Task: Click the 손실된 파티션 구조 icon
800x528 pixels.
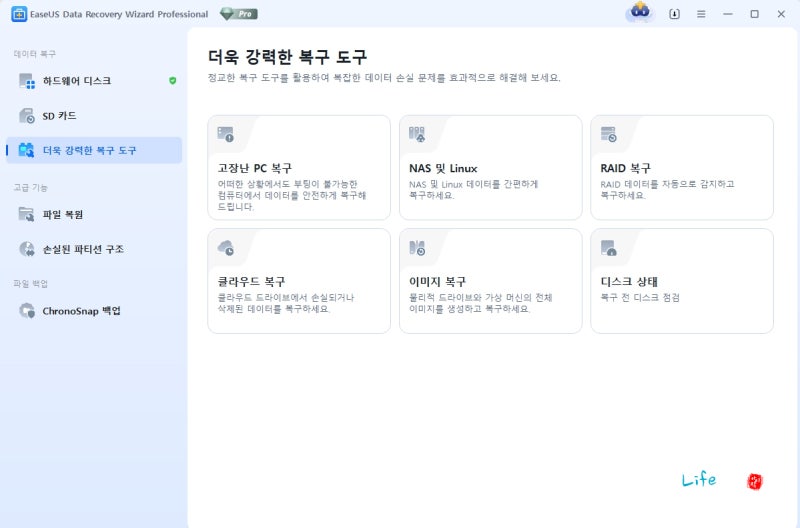Action: tap(27, 249)
